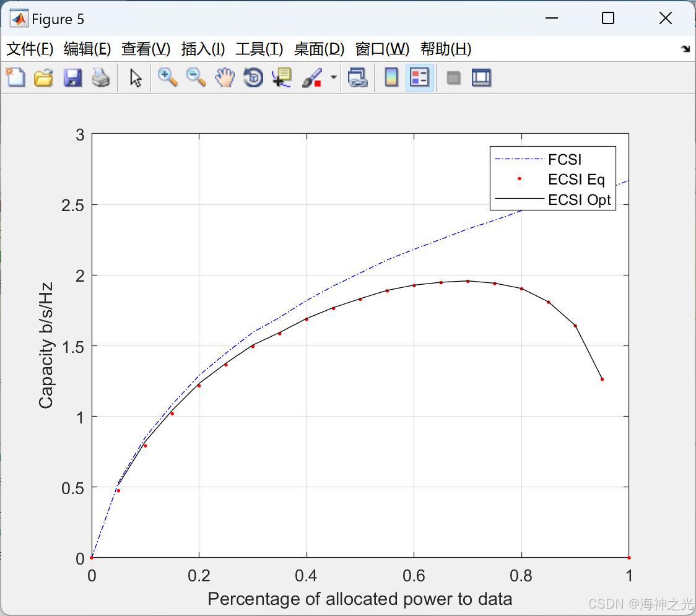Open a file with the folder icon

[43, 77]
